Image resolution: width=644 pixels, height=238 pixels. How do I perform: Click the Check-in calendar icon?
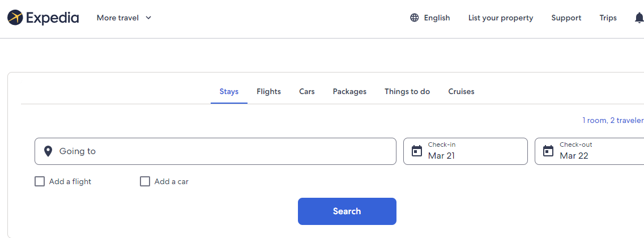pyautogui.click(x=417, y=151)
